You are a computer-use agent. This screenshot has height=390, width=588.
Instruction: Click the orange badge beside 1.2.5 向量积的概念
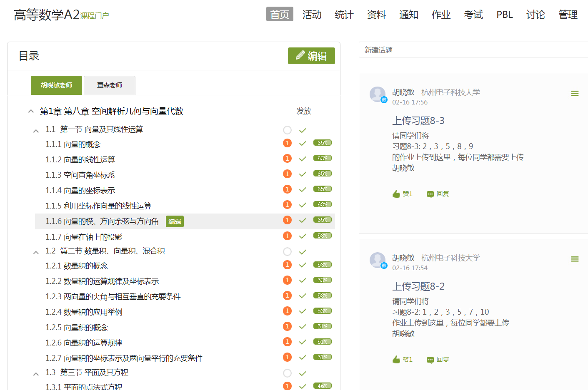pyautogui.click(x=287, y=326)
